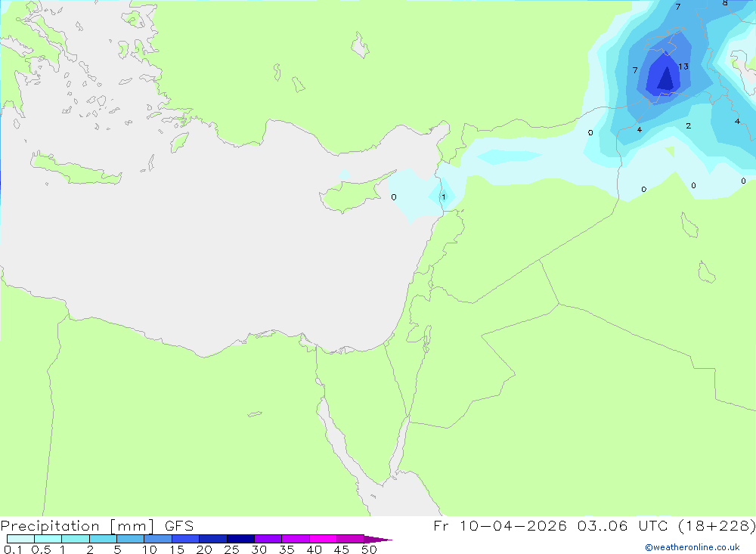Pick the 10–15 mm legend color swatch
The height and width of the screenshot is (554, 756).
point(158,539)
